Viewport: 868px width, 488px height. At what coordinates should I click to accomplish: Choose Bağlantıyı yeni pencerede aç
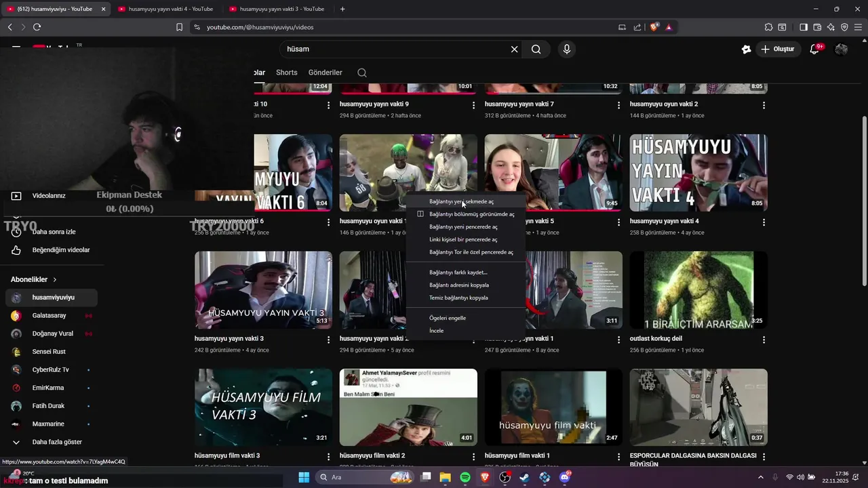466,227
